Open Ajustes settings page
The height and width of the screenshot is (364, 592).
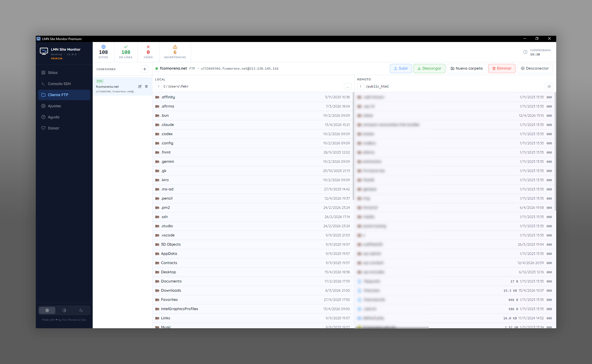[x=54, y=106]
